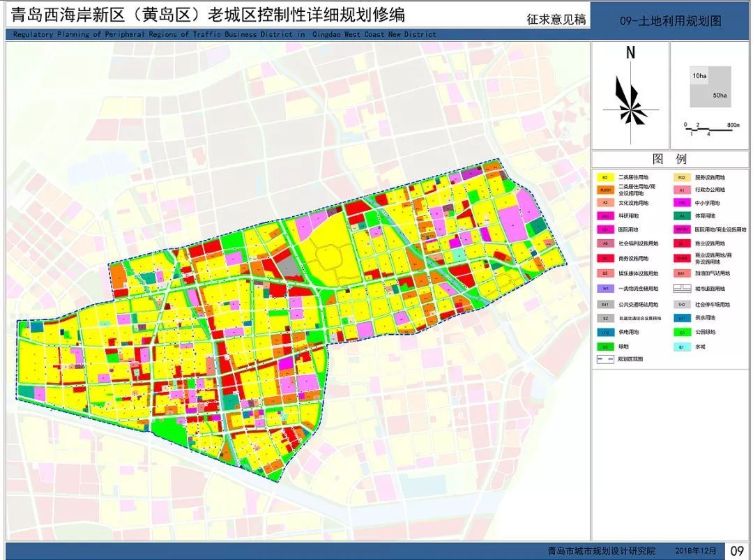Click the '09-土地利用规划图' map title

coord(671,21)
